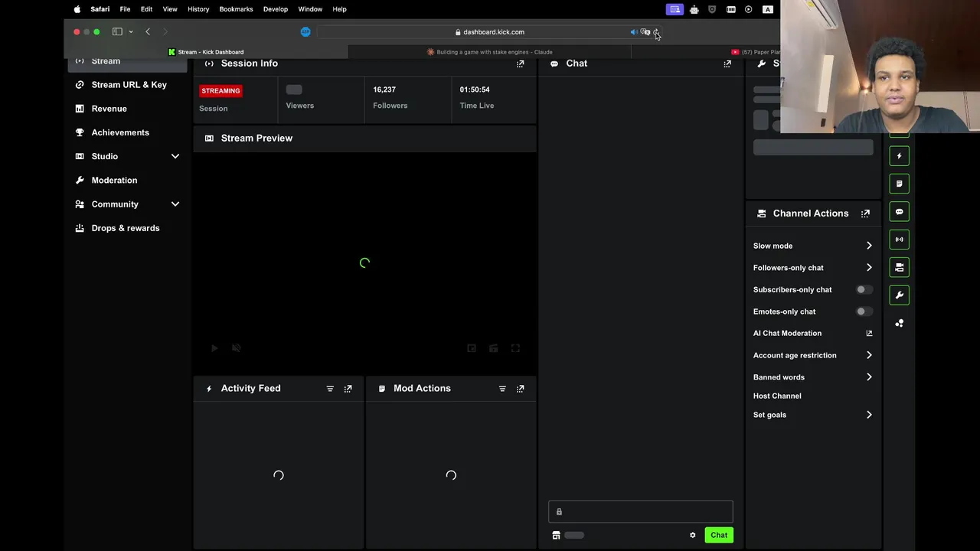Expand Banned words settings
Screen dimensions: 980x551
pos(869,377)
